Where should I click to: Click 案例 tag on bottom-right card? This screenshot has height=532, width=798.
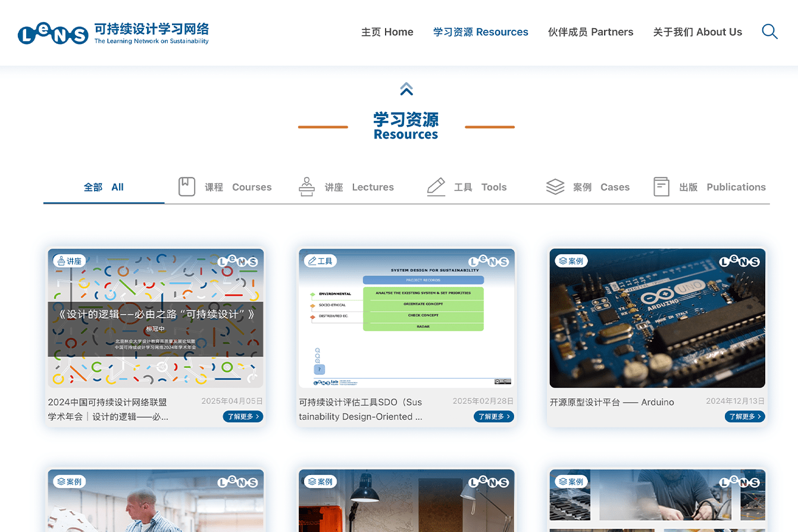coord(572,481)
